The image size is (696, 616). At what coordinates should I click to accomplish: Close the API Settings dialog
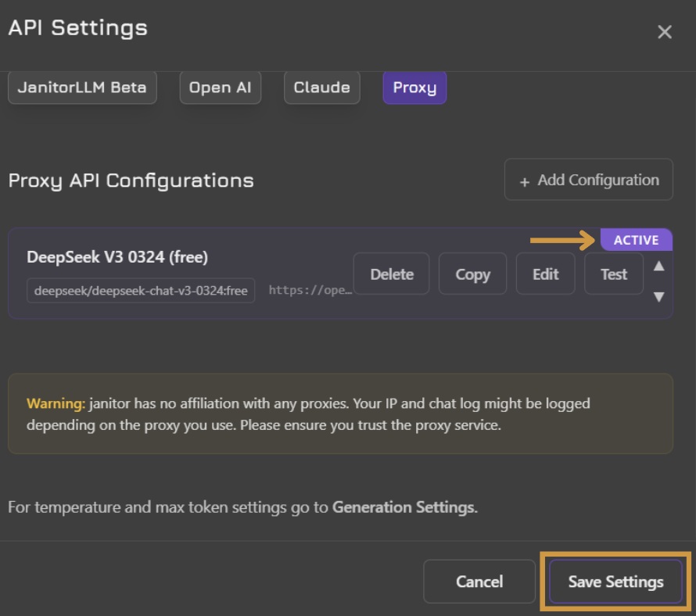coord(664,32)
